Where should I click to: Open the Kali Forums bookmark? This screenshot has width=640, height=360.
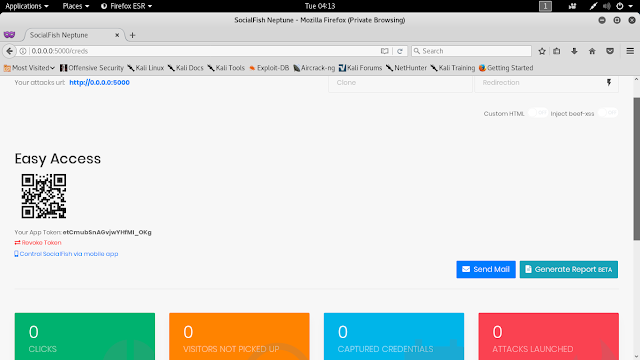(360, 68)
